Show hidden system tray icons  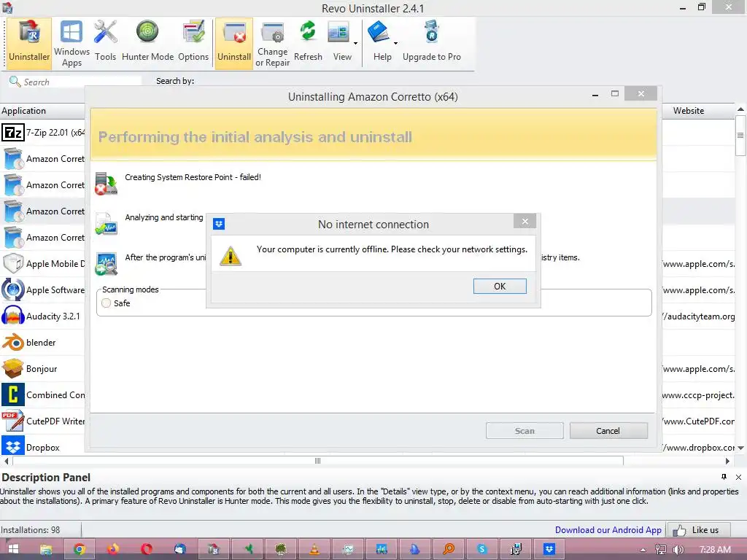point(643,550)
